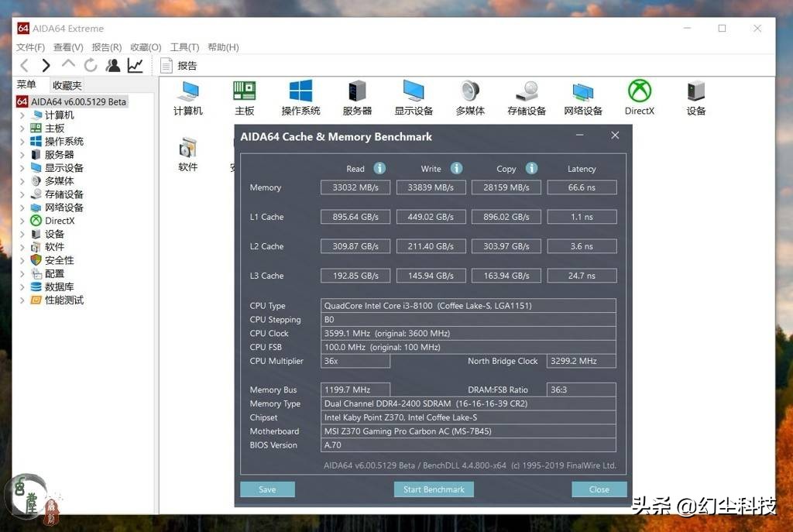
Task: Open the 多媒体 speaker large icon
Action: (470, 98)
